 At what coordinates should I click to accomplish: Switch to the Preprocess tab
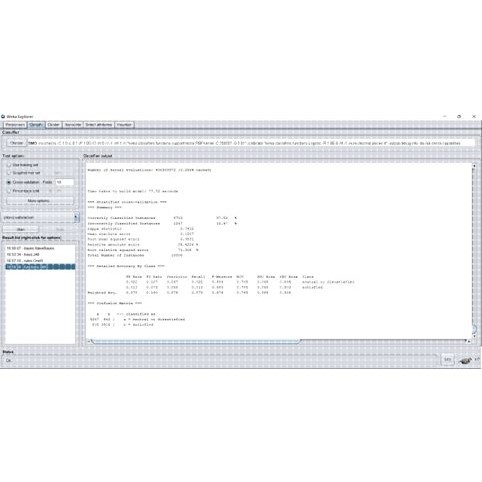click(x=15, y=125)
